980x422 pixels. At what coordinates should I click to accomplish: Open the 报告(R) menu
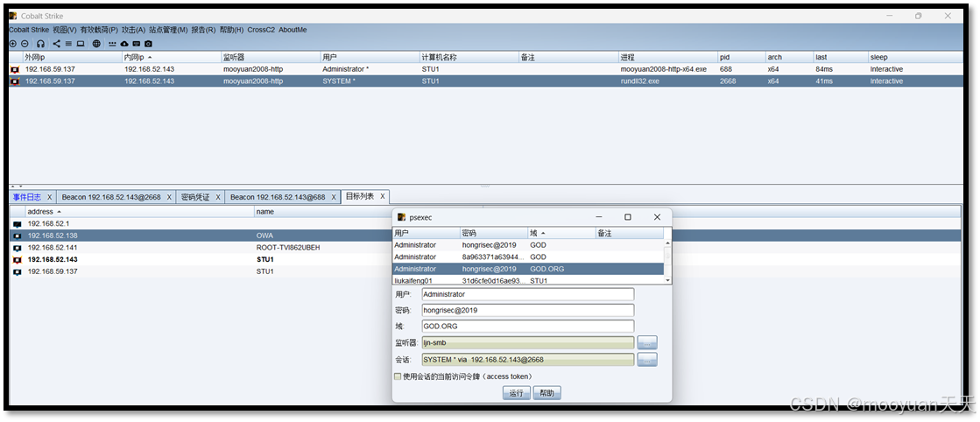click(x=204, y=30)
